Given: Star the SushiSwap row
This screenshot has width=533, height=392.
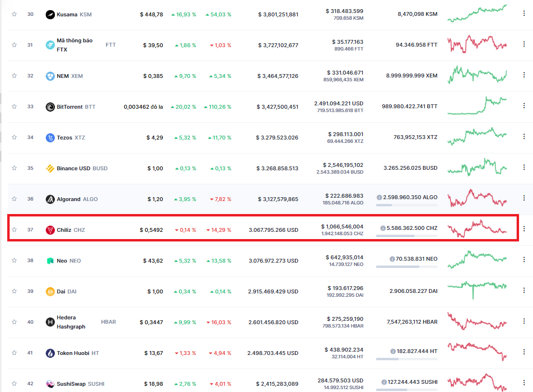Looking at the screenshot, I should pyautogui.click(x=14, y=383).
